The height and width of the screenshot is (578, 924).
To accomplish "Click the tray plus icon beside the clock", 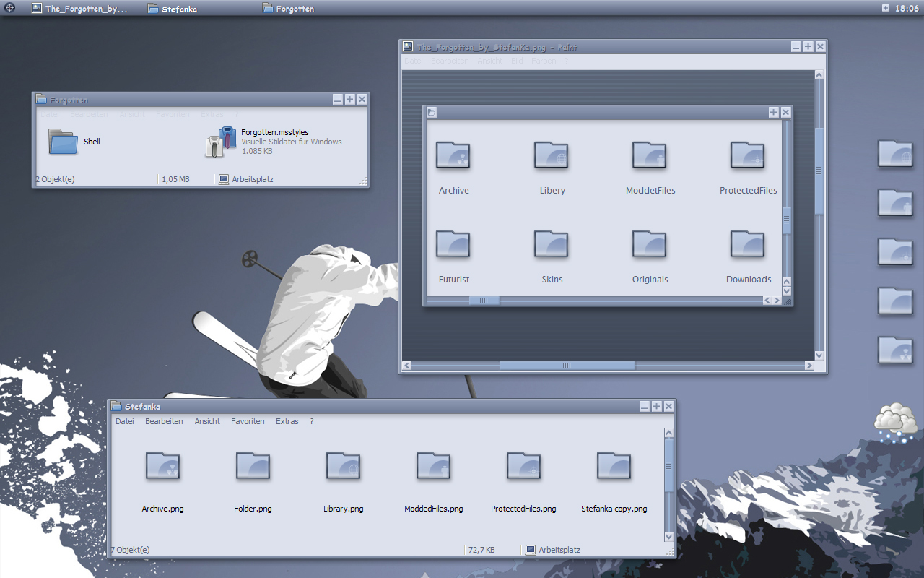I will [886, 8].
